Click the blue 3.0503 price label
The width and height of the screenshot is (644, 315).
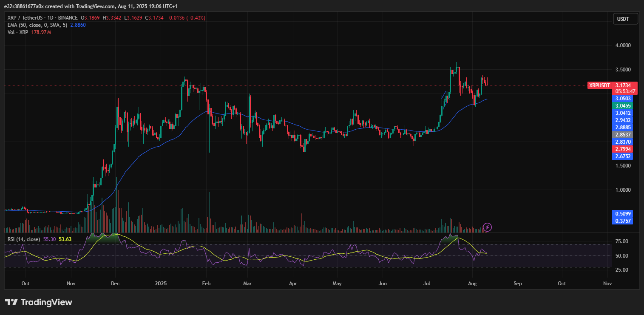[623, 98]
